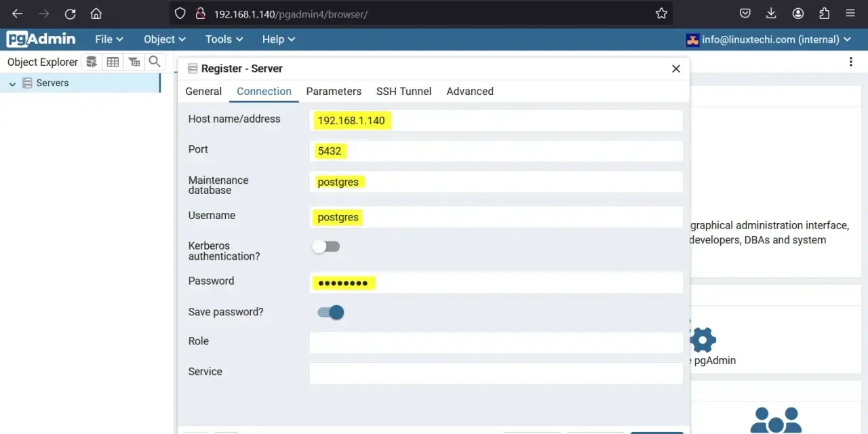Collapse the Servers tree node chevron
The image size is (868, 434).
point(12,83)
